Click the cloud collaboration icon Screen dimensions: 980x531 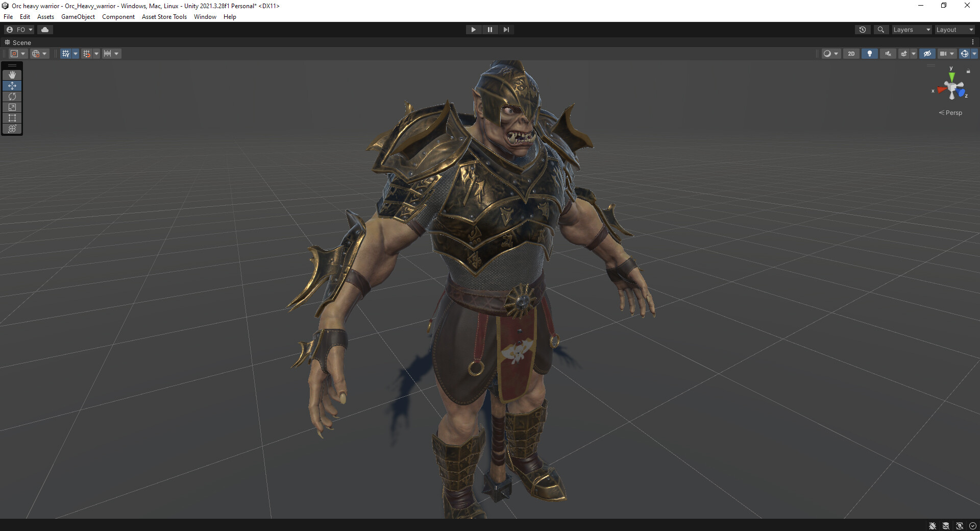click(x=45, y=30)
